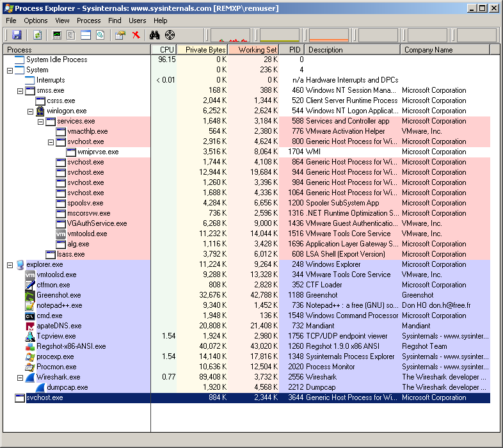The width and height of the screenshot is (503, 448).
Task: Click the ctfmon.exe pen icon
Action: 30,285
